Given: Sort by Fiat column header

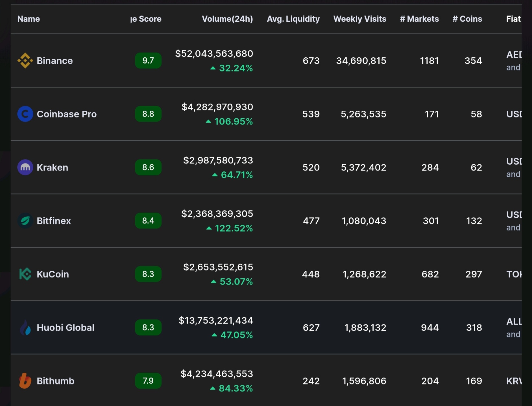Looking at the screenshot, I should pos(513,19).
